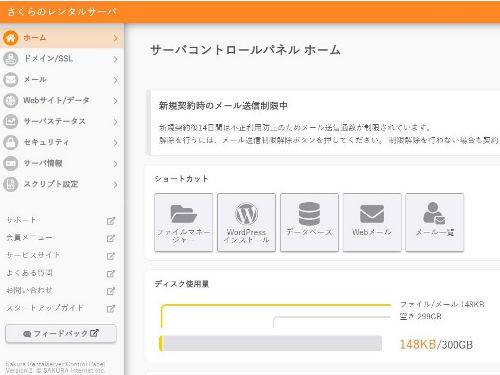Click the ファイル/メール 148KB label

(442, 304)
